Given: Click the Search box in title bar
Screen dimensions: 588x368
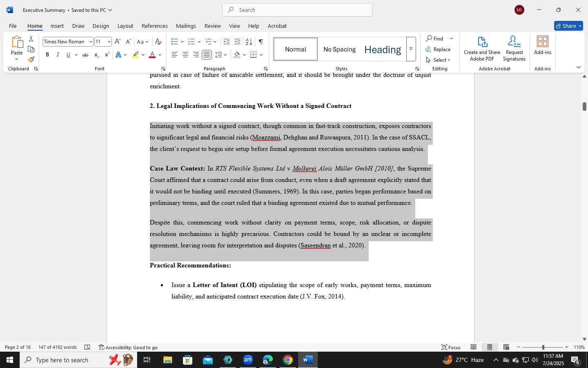Looking at the screenshot, I should tap(297, 10).
